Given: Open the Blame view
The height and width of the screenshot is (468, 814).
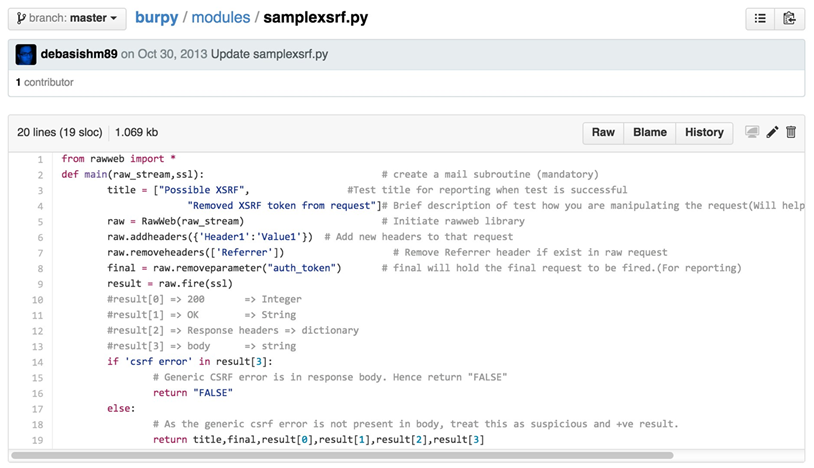Looking at the screenshot, I should coord(649,133).
